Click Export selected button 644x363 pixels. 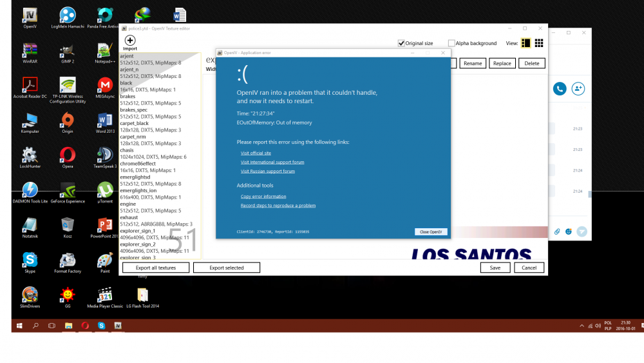[226, 268]
